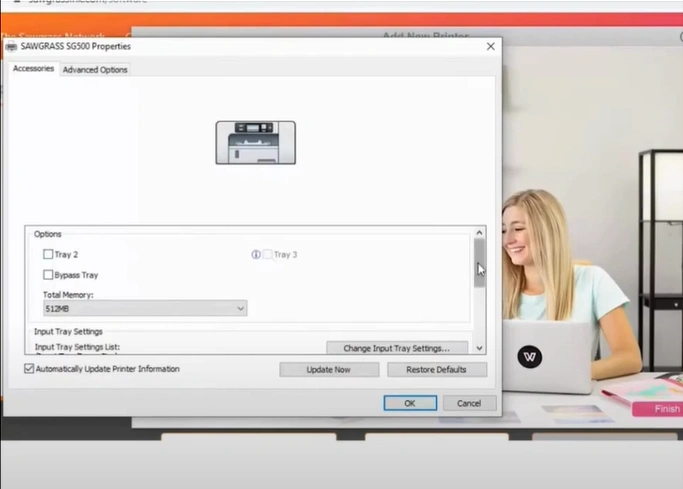Viewport: 683px width, 489px height.
Task: Click the Change Input Tray Settings button
Action: point(397,348)
